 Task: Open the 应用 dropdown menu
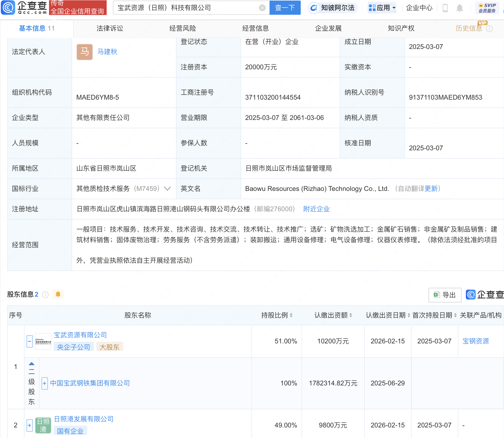pos(382,8)
